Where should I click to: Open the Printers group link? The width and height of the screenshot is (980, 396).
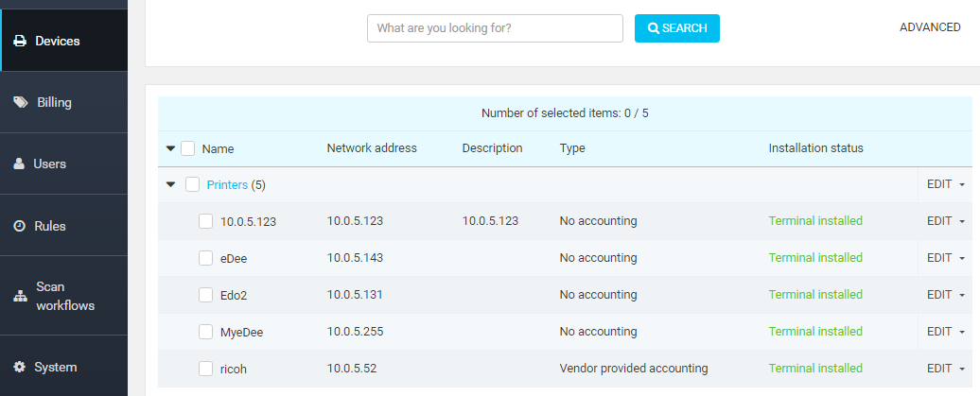[227, 184]
